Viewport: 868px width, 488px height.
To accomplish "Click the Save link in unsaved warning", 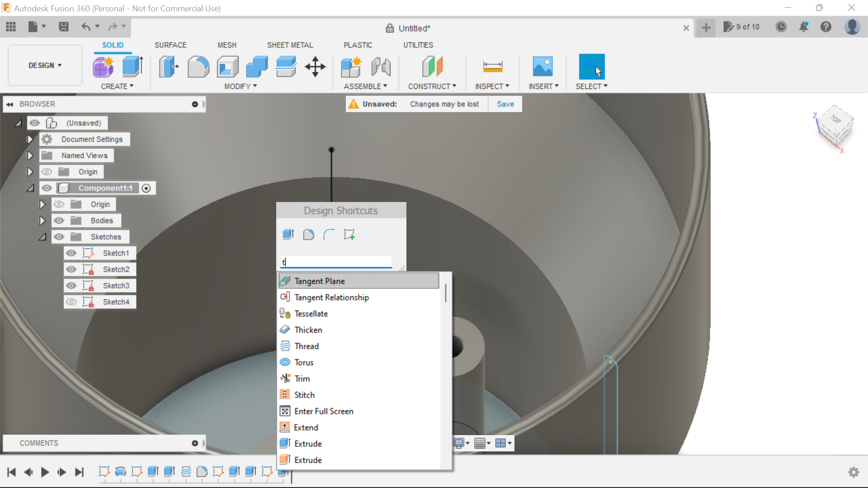I will point(505,104).
